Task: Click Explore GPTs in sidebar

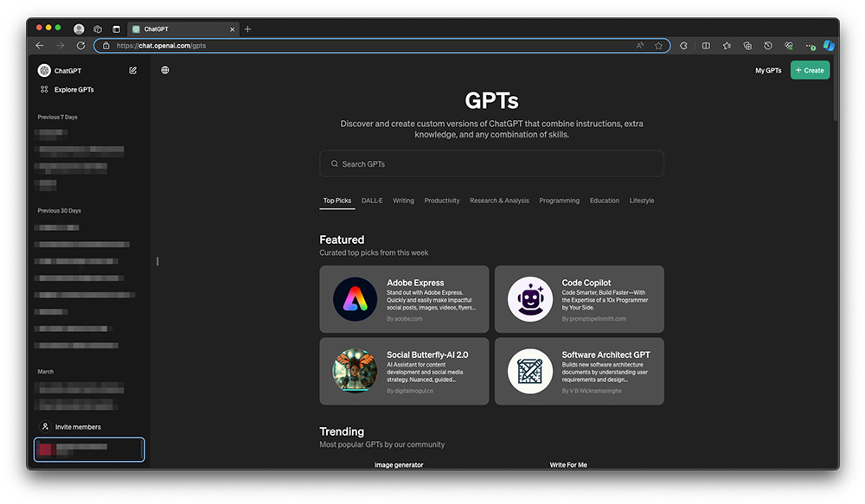Action: click(x=74, y=90)
